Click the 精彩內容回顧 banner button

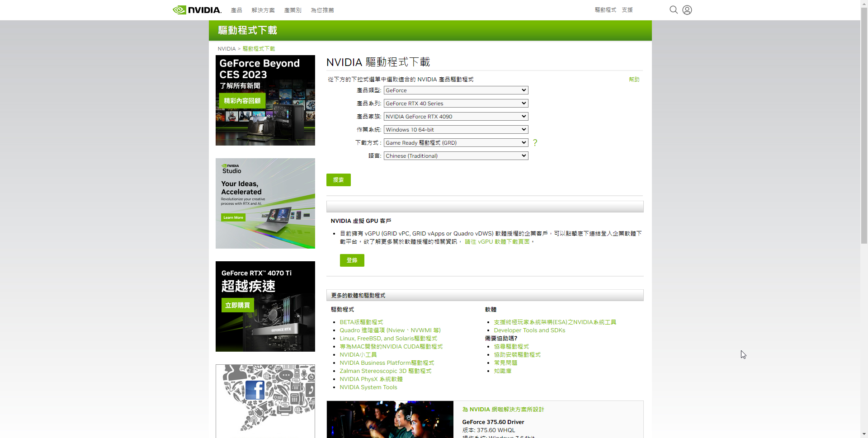coord(242,101)
